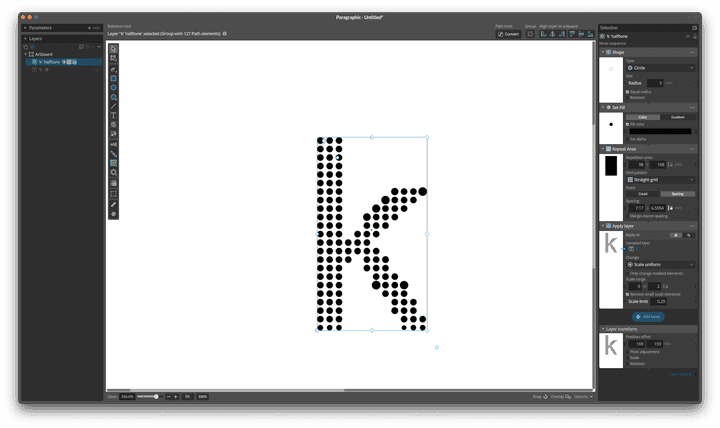Click the Radius value field

click(x=655, y=83)
